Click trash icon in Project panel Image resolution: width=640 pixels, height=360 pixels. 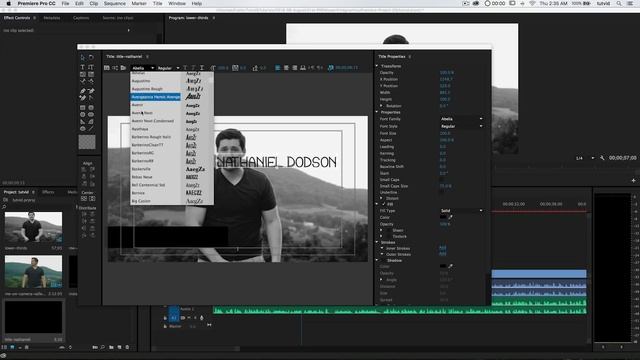coord(127,347)
